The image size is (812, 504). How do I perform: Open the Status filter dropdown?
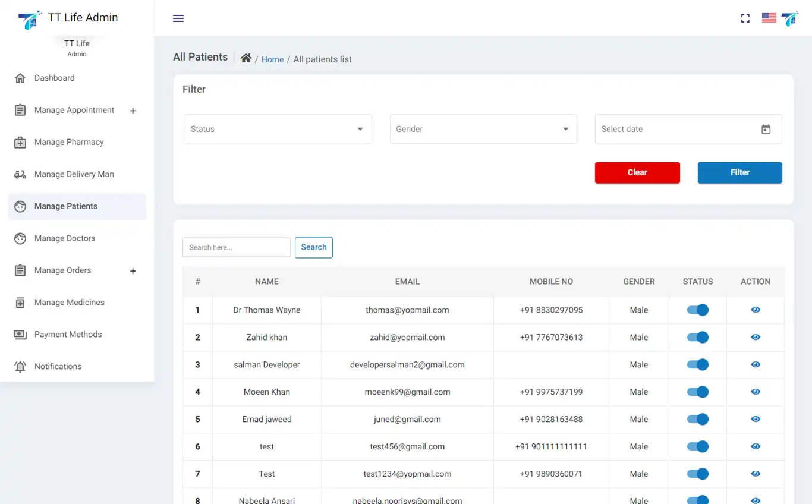[x=278, y=130]
